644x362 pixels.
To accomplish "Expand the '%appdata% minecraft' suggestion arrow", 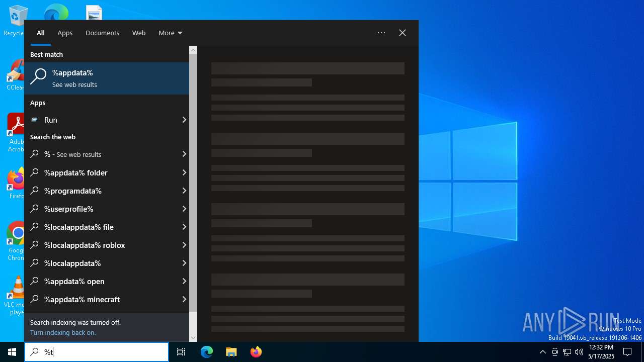I will pyautogui.click(x=184, y=299).
